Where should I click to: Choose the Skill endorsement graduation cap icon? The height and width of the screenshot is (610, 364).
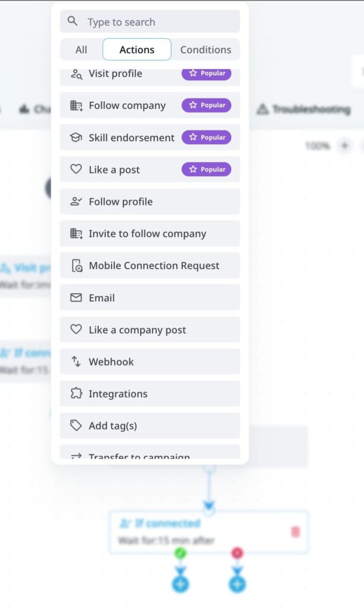pyautogui.click(x=76, y=137)
